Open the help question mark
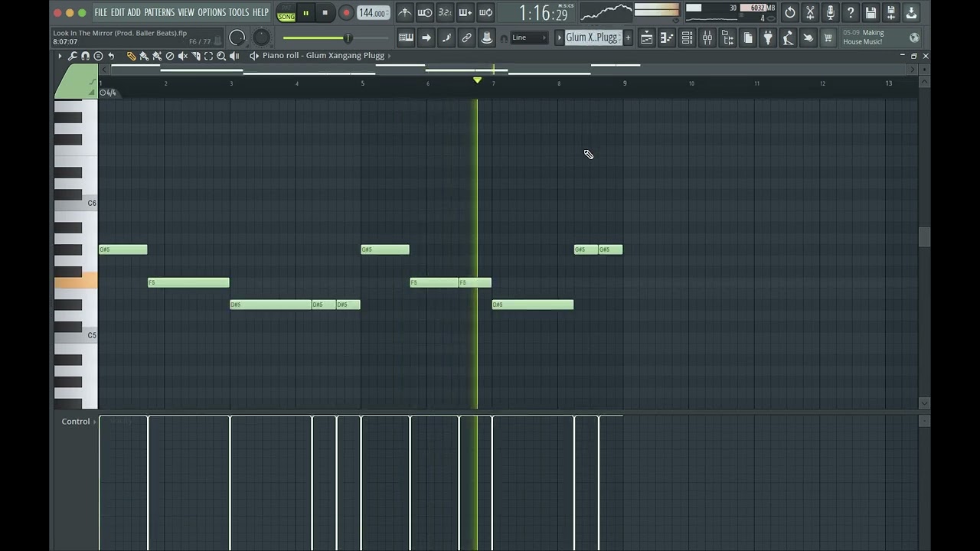Image resolution: width=980 pixels, height=551 pixels. tap(851, 12)
